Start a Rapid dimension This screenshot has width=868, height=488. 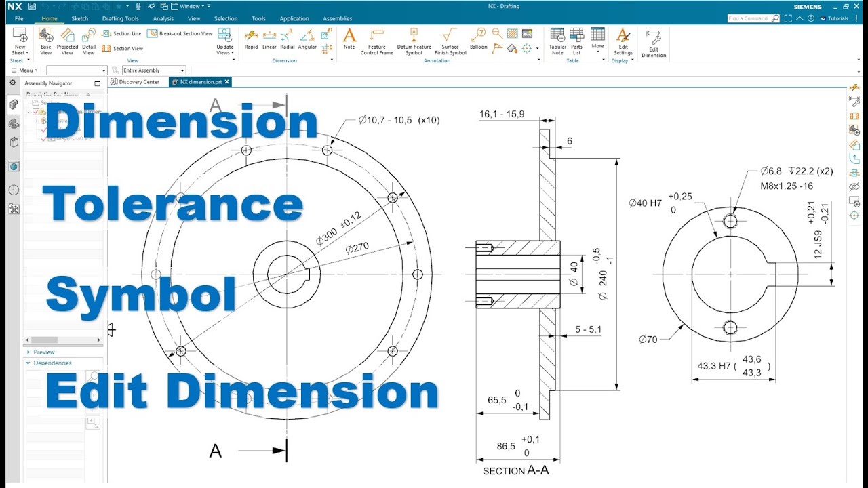(x=251, y=39)
